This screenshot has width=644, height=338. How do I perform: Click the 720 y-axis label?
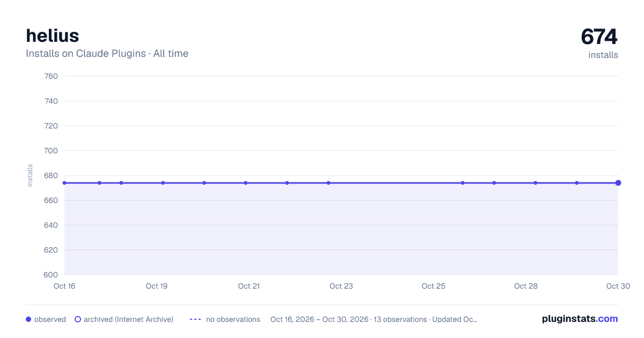pyautogui.click(x=52, y=126)
